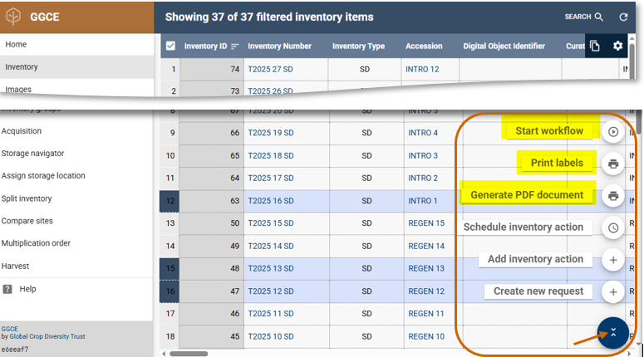Select row 12 by its row number
The height and width of the screenshot is (357, 644).
(x=170, y=201)
